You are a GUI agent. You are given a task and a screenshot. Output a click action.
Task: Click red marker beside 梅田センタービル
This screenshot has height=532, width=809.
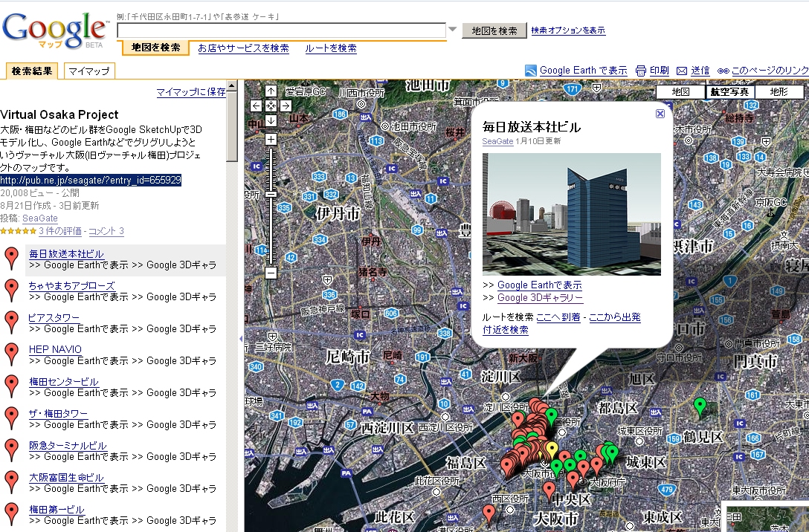pyautogui.click(x=11, y=386)
